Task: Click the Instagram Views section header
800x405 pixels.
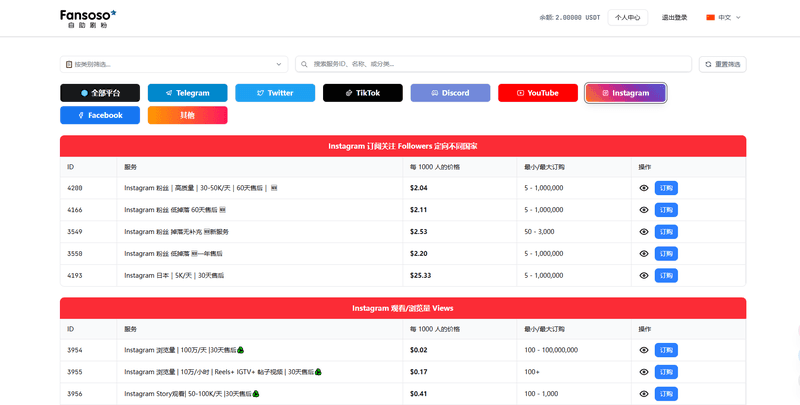Action: click(x=403, y=309)
